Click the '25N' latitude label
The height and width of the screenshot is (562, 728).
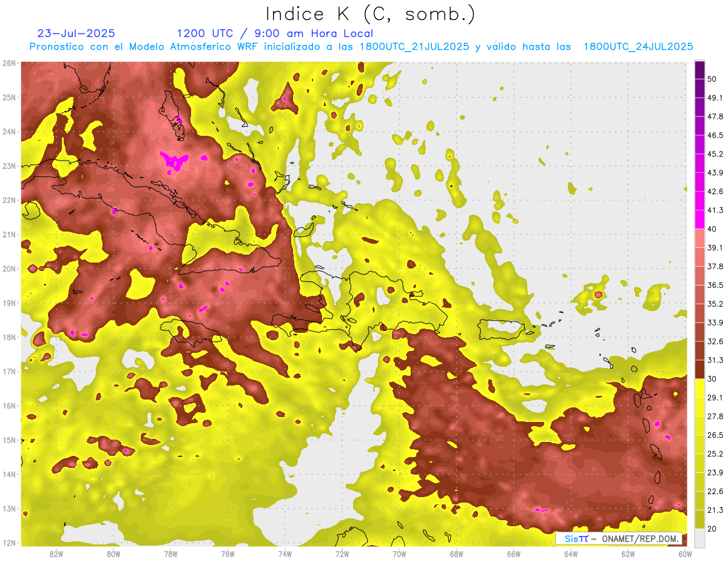pyautogui.click(x=9, y=98)
